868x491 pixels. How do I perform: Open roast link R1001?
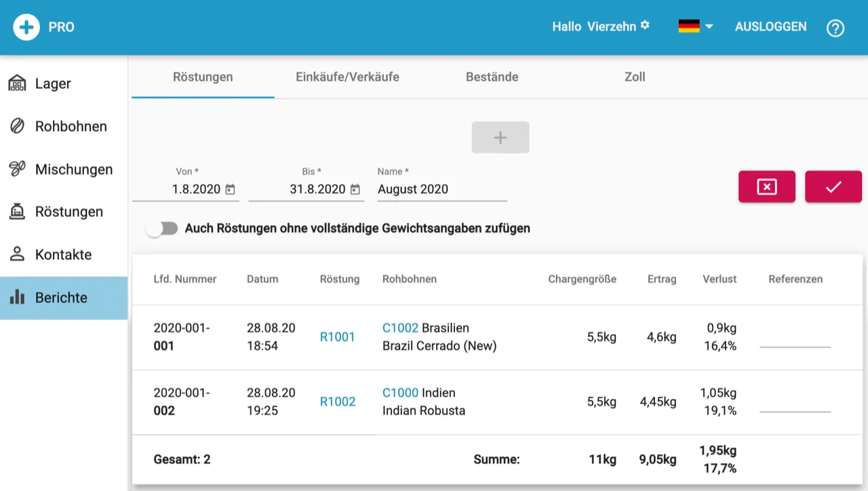point(337,337)
